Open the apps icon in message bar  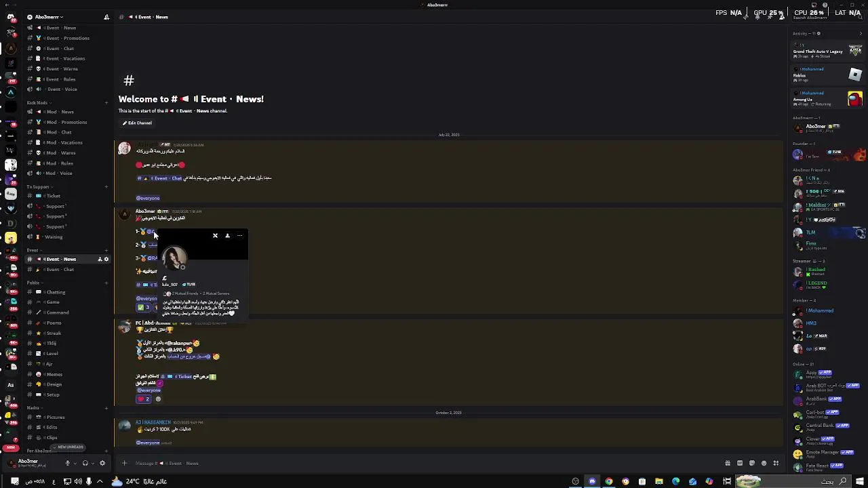pos(776,464)
